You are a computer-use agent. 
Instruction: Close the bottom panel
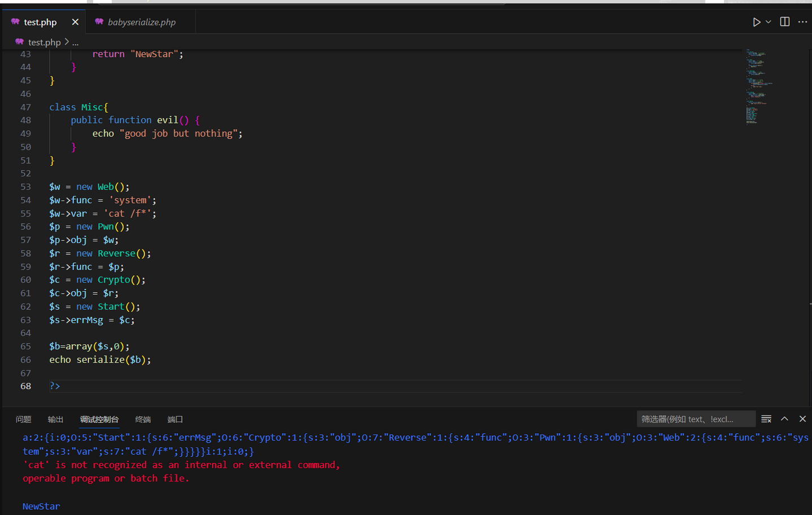point(802,419)
